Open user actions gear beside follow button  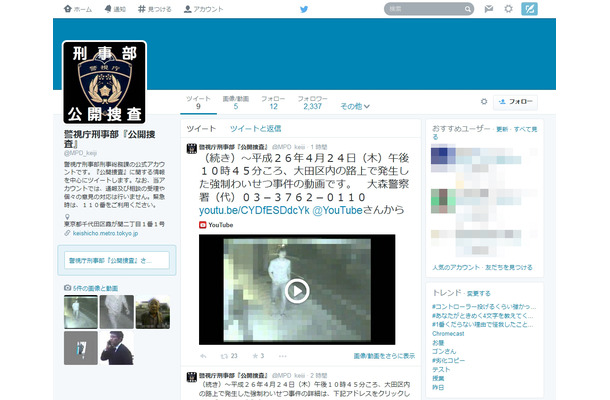[484, 102]
